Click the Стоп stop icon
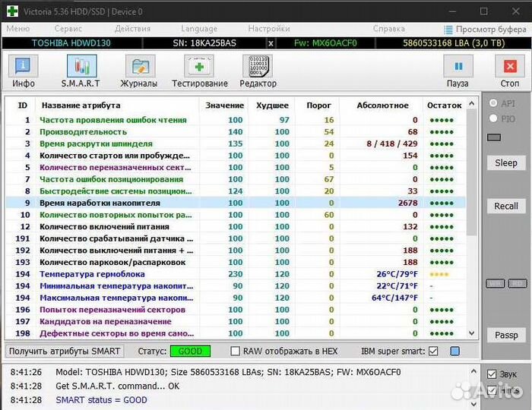532x410 pixels. click(510, 66)
